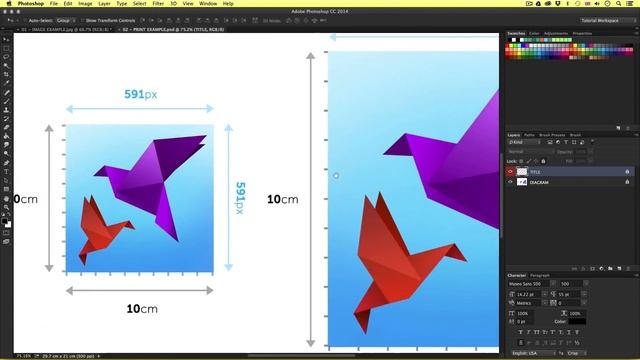This screenshot has height=360, width=640.
Task: Click create new swatch icon in Swatches panel
Action: point(618,128)
